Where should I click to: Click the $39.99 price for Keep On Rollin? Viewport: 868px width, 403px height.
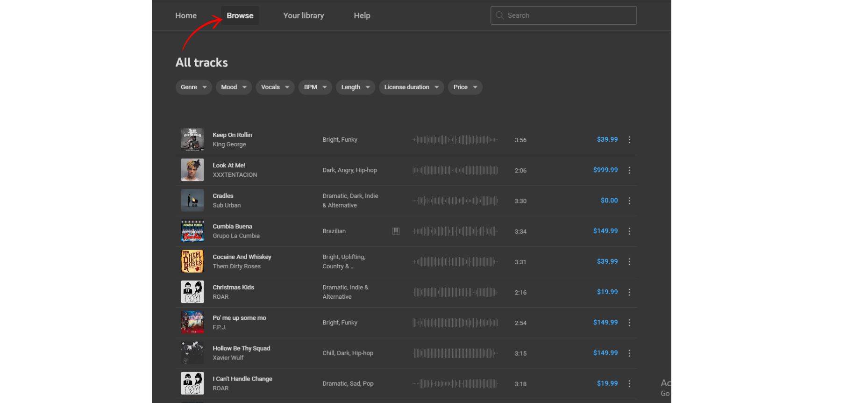tap(607, 139)
